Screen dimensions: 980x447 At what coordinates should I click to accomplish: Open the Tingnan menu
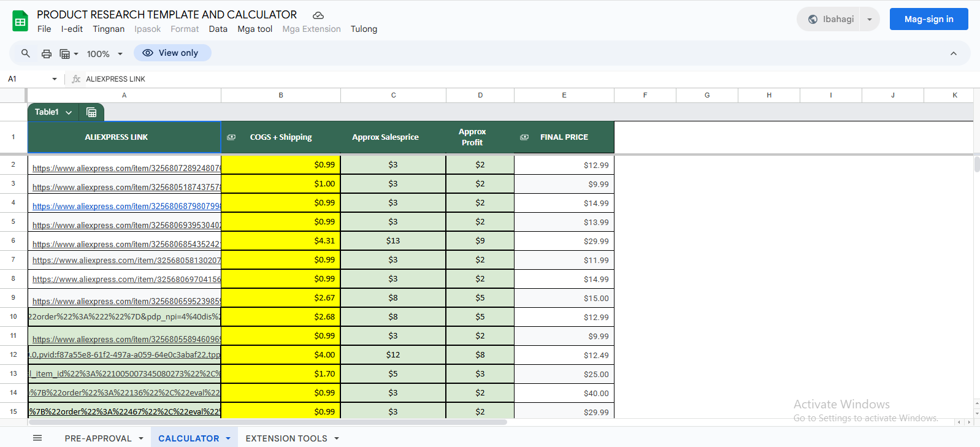click(x=109, y=29)
